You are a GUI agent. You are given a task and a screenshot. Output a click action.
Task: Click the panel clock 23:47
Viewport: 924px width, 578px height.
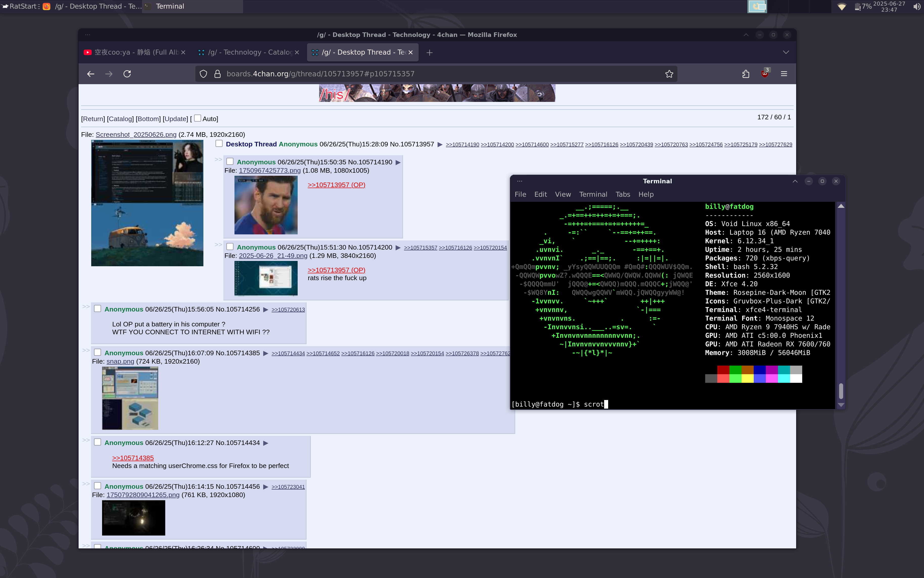point(889,7)
